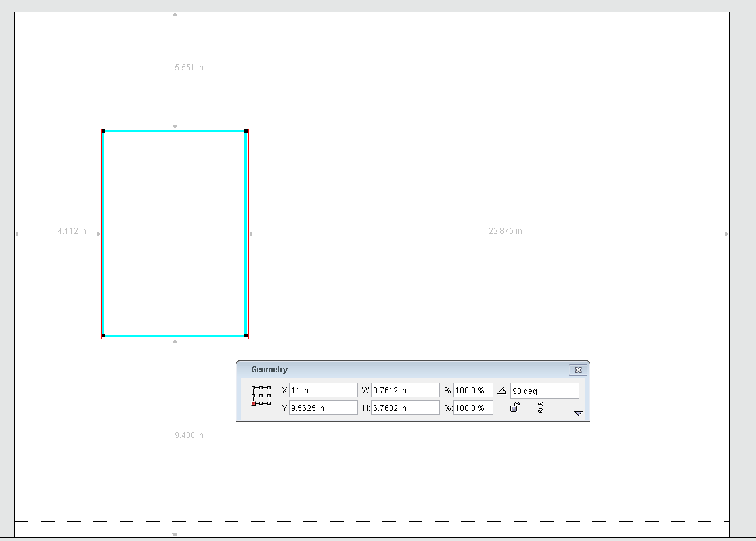Close the Geometry panel
756x541 pixels.
point(578,370)
